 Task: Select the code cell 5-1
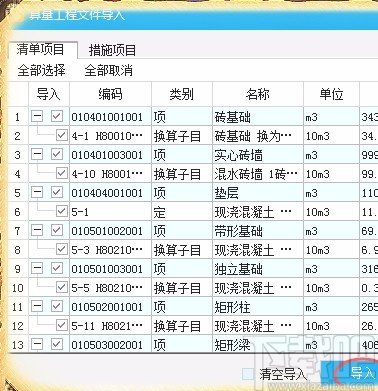click(x=110, y=212)
